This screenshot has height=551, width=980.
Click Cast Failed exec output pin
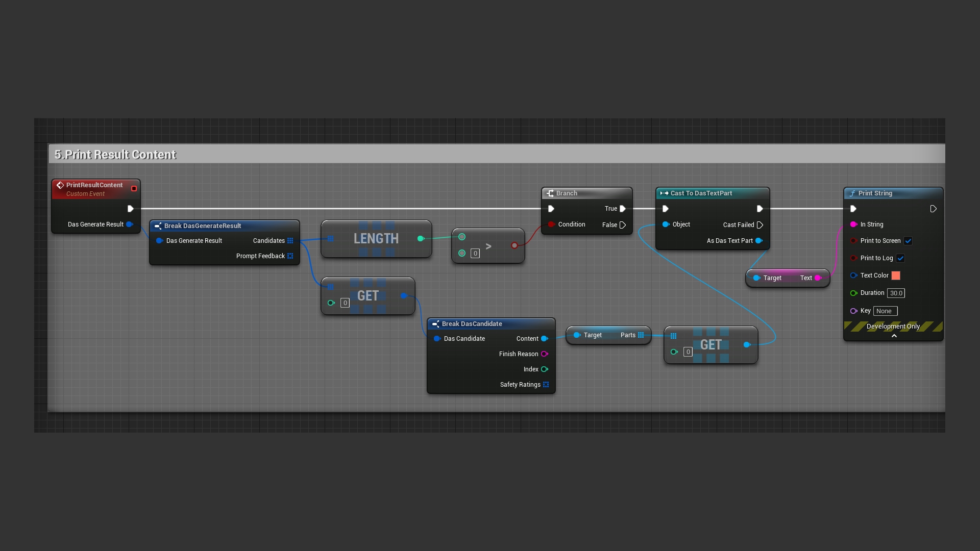click(x=760, y=225)
